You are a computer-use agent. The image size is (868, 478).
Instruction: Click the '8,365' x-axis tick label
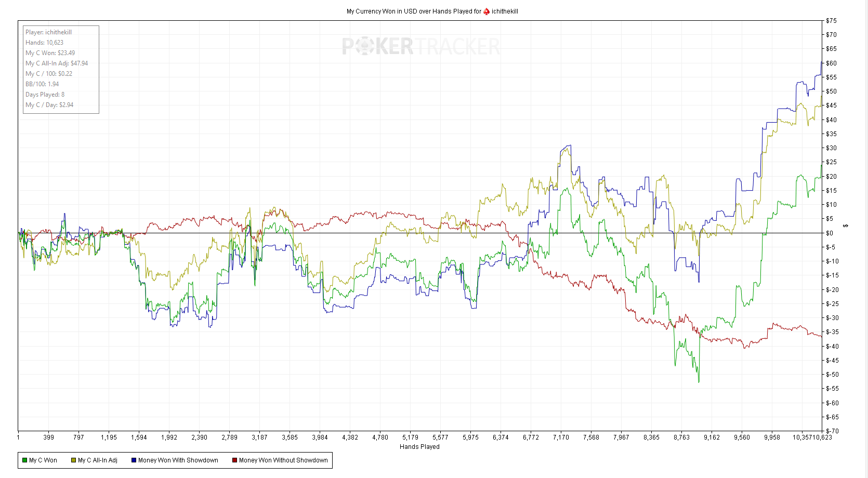click(651, 437)
